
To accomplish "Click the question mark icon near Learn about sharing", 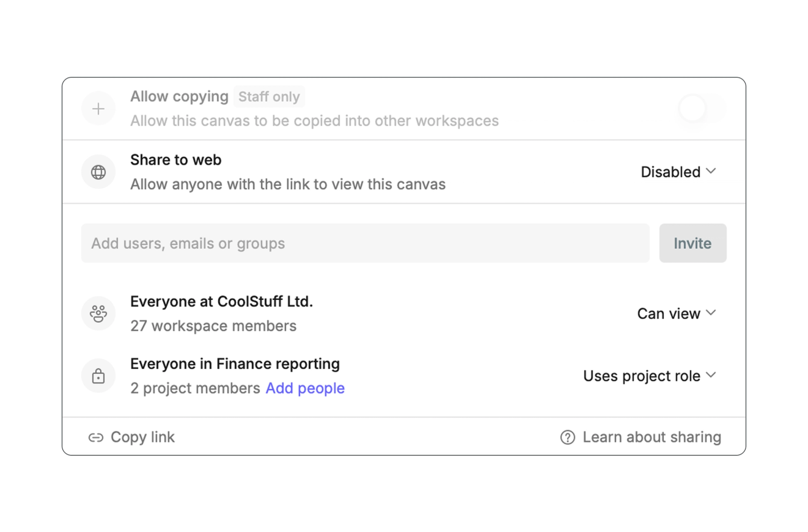I will point(567,437).
